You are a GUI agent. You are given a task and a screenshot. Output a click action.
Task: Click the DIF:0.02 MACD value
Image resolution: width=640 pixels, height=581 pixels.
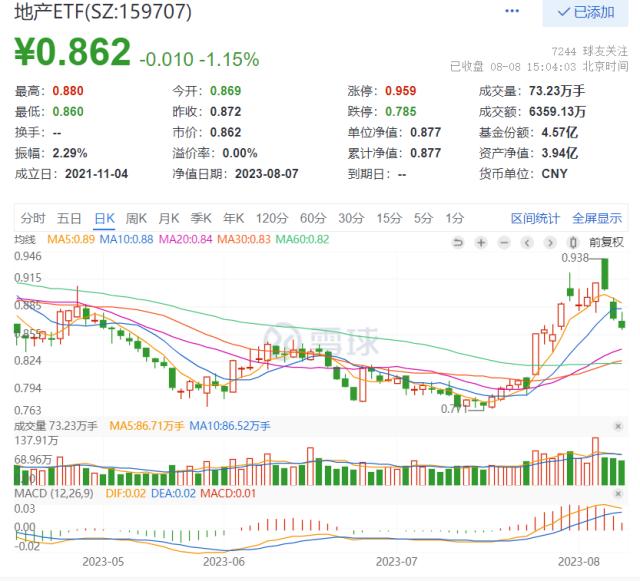(125, 493)
